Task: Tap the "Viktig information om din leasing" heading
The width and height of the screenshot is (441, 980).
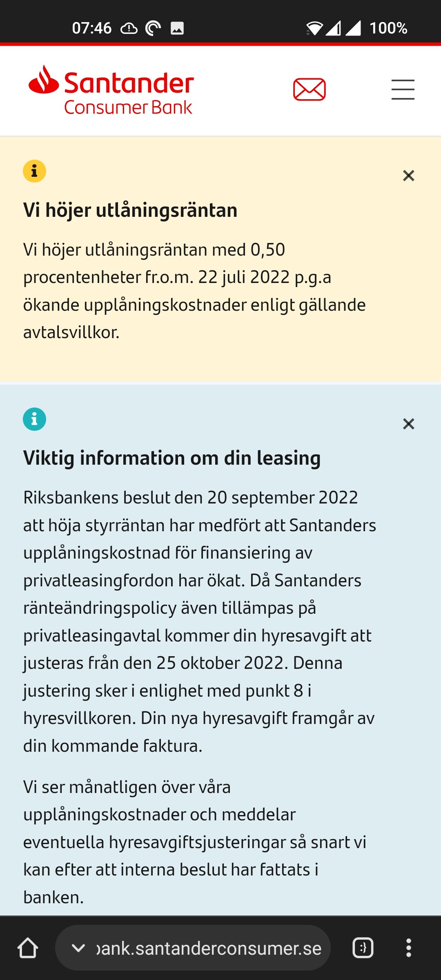Action: pos(171,458)
